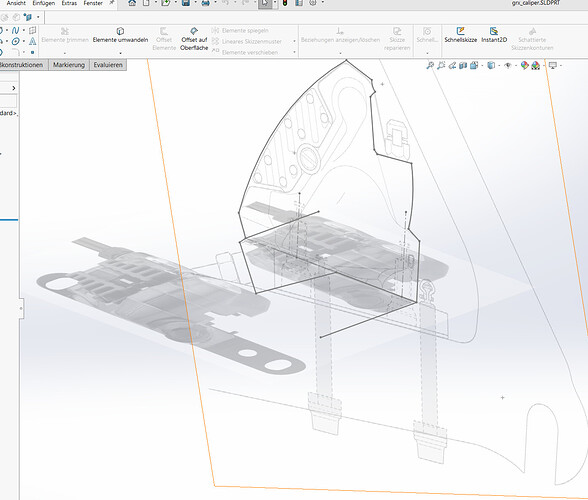Viewport: 588px width, 500px height.
Task: Expand display style cube dropdown arrow
Action: tap(499, 66)
